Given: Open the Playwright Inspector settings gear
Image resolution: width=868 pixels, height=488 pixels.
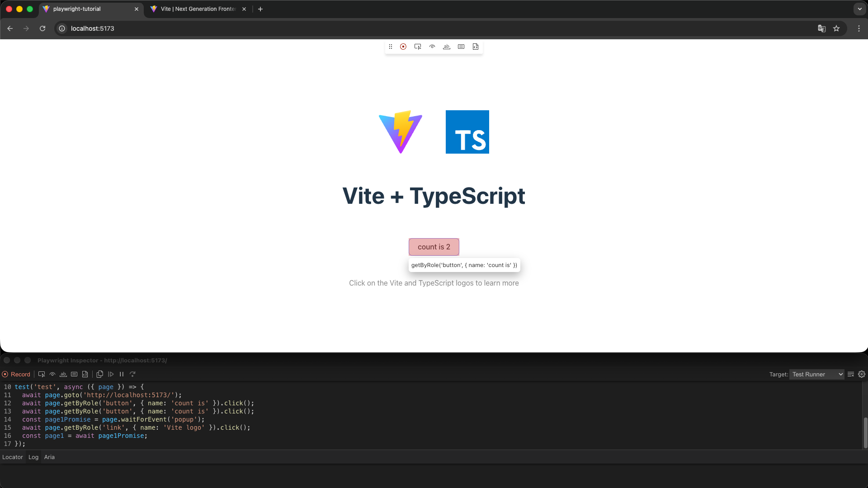Looking at the screenshot, I should click(x=861, y=374).
